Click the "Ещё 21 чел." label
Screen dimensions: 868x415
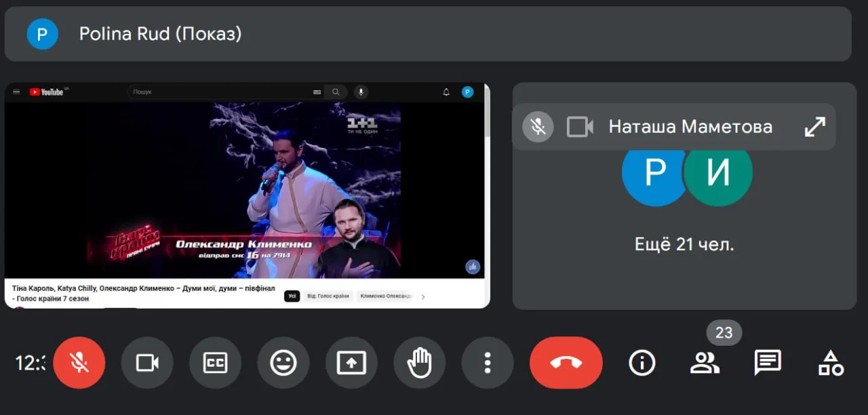pos(684,244)
